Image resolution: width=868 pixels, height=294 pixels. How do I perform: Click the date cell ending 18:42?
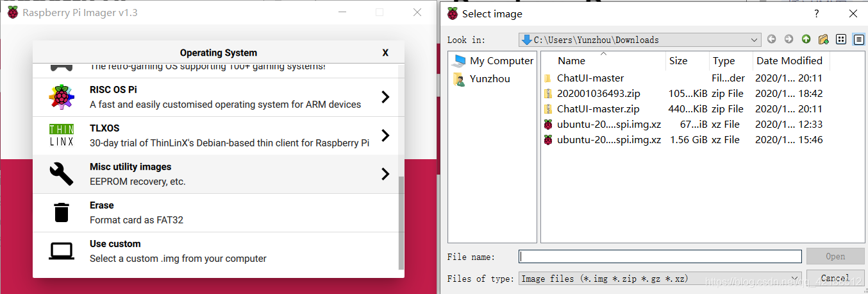tap(789, 94)
